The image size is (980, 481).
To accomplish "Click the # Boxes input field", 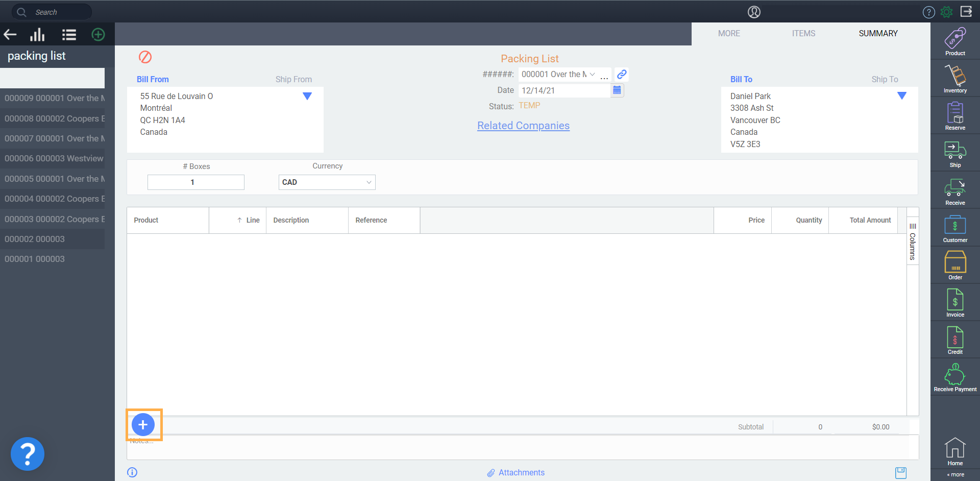I will (196, 182).
